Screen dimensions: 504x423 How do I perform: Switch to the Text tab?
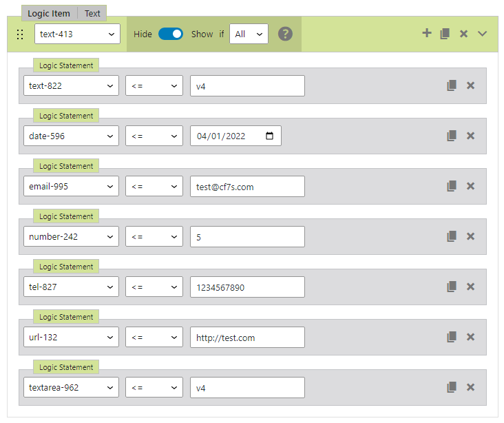point(92,14)
